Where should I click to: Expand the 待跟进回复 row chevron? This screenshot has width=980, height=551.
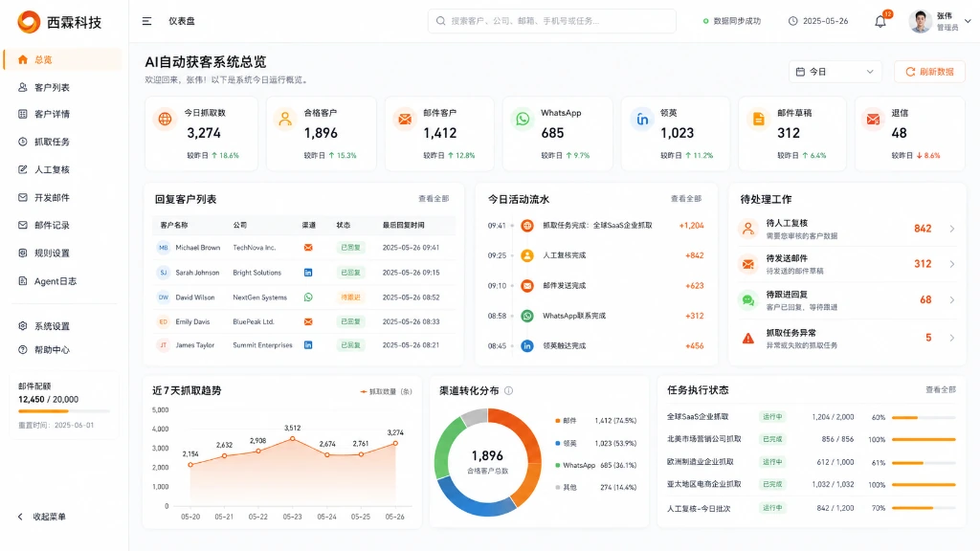point(952,299)
